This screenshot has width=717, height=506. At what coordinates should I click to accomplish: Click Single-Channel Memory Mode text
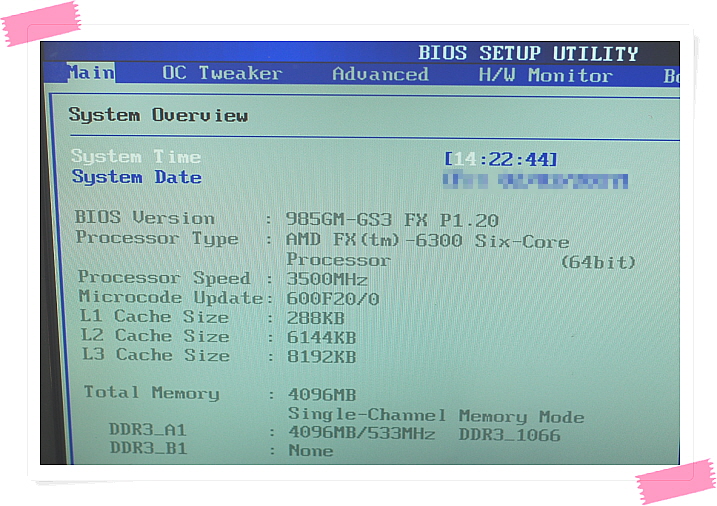436,415
